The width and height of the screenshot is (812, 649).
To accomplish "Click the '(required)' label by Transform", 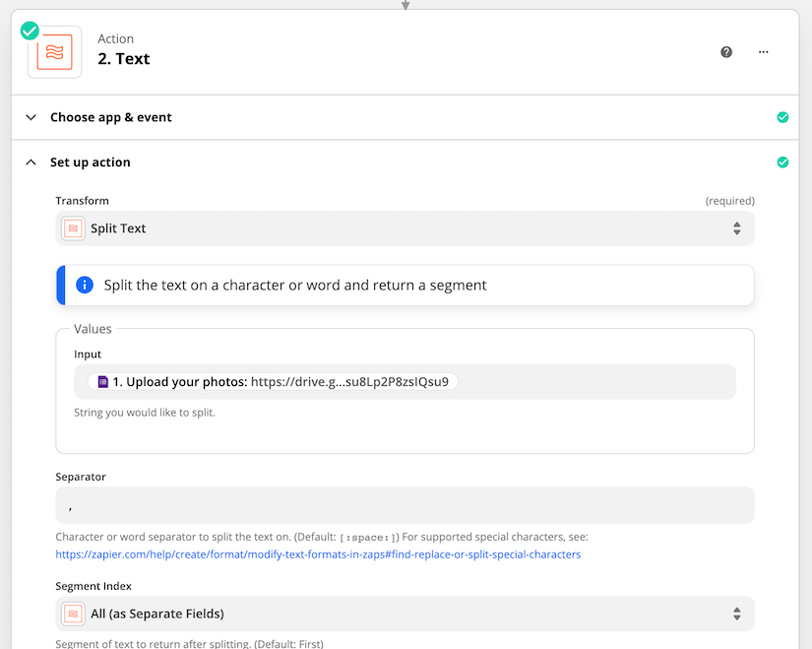I will [729, 201].
